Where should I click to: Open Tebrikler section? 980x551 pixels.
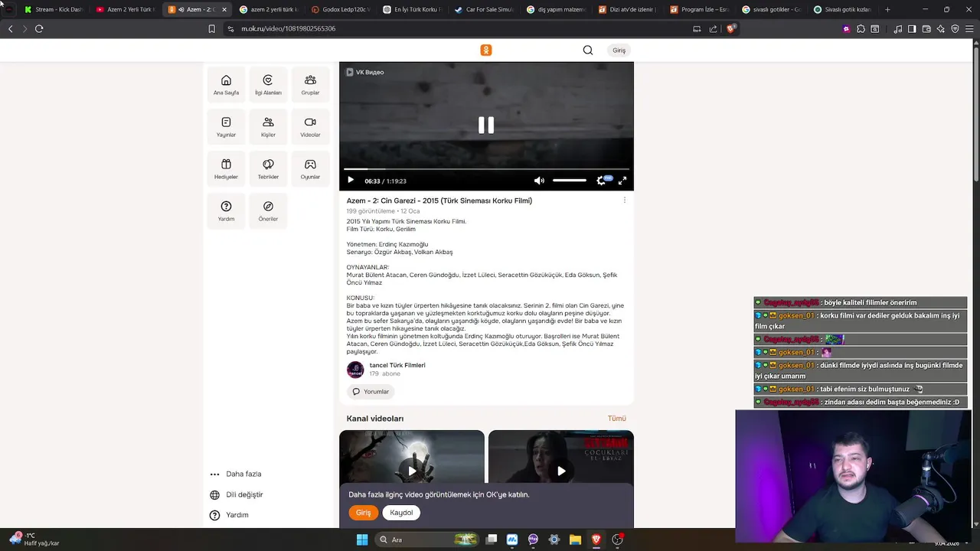268,169
